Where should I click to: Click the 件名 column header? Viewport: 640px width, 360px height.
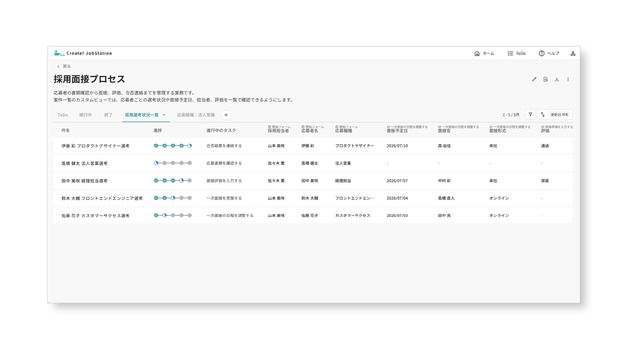click(x=65, y=131)
